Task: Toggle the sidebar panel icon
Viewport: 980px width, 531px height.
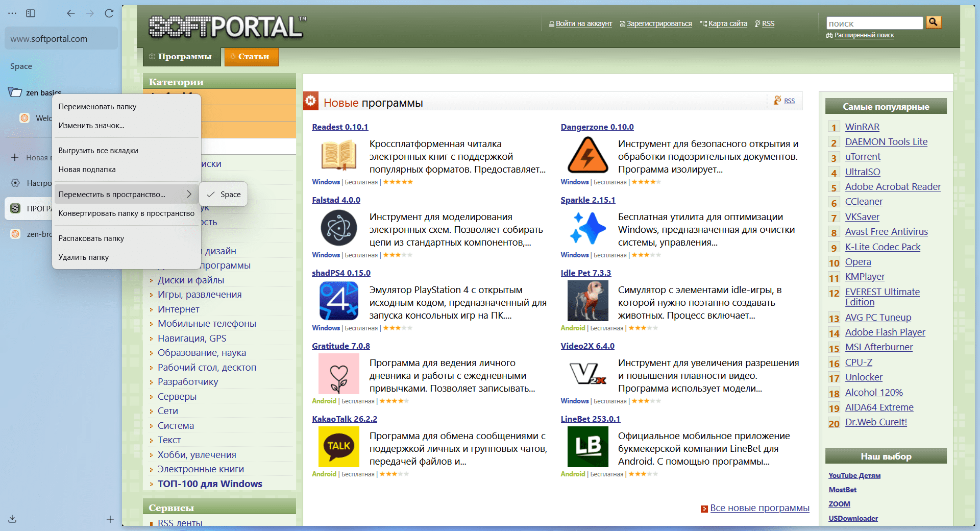Action: coord(31,13)
